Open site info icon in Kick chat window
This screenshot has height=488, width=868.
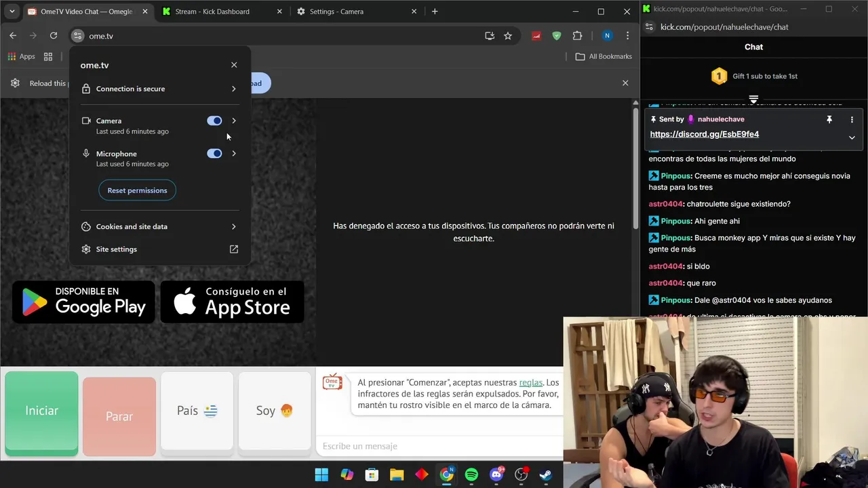(x=649, y=27)
